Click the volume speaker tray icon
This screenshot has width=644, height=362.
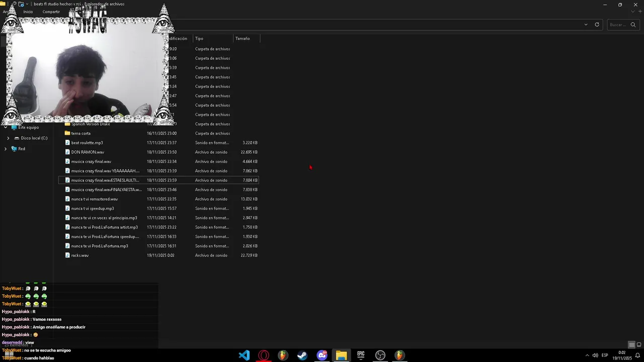(595, 355)
